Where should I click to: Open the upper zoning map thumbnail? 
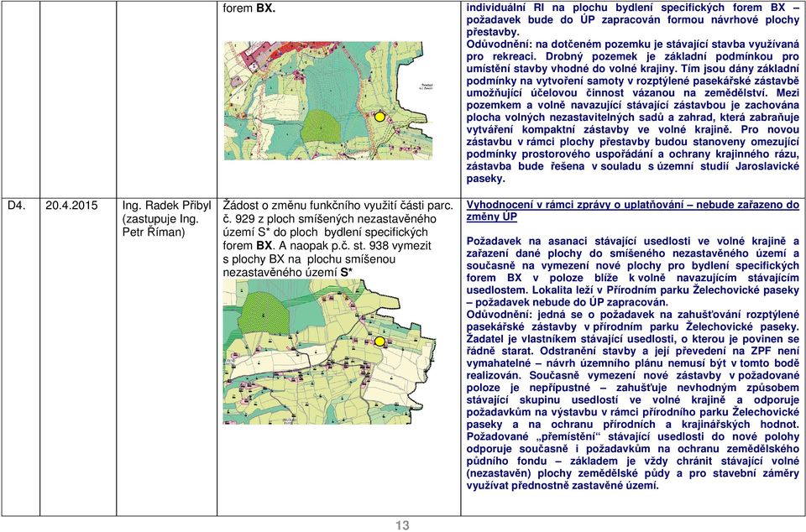point(328,101)
